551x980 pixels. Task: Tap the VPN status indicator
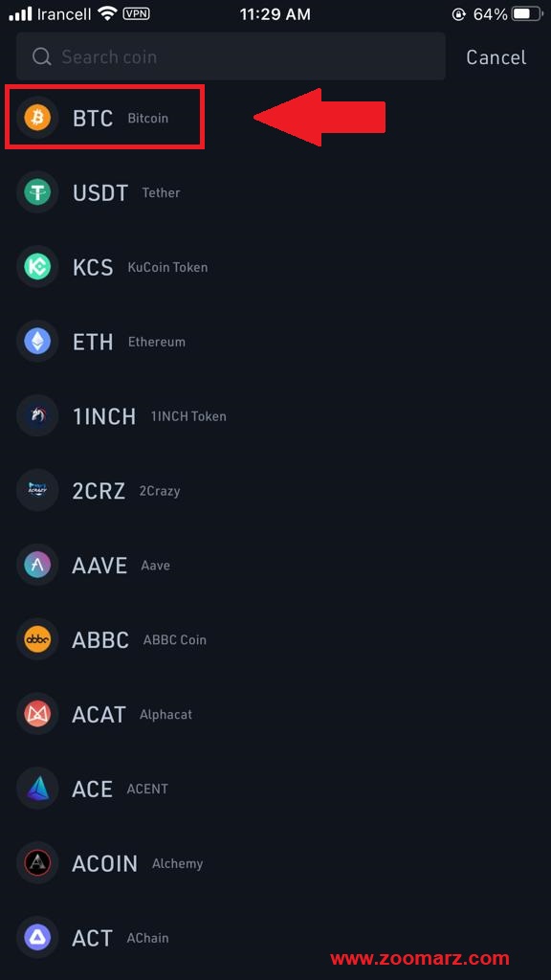coord(136,13)
